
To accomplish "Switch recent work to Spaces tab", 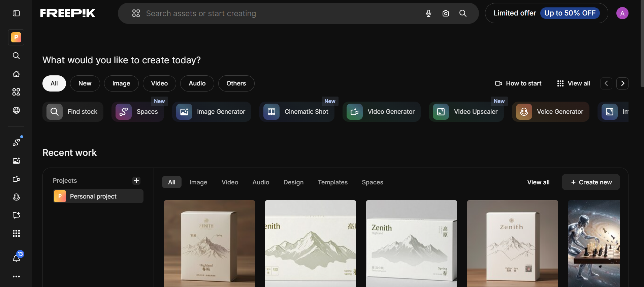I will tap(373, 182).
